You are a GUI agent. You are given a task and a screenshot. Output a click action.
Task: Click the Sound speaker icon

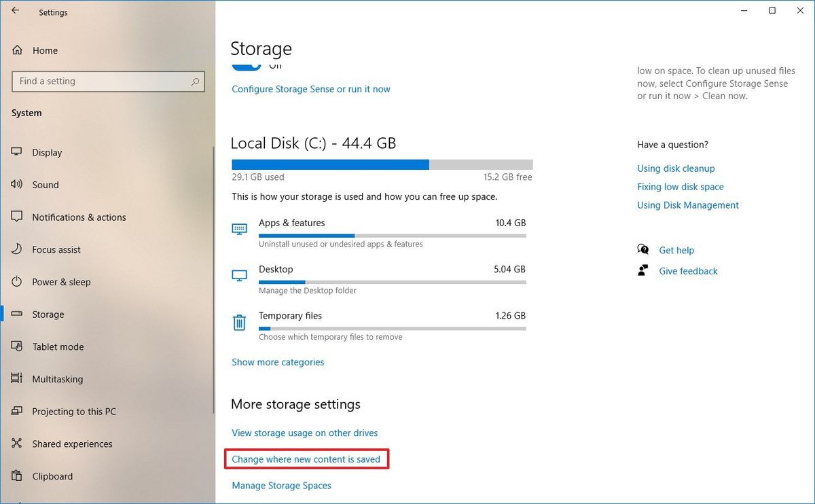coord(18,185)
